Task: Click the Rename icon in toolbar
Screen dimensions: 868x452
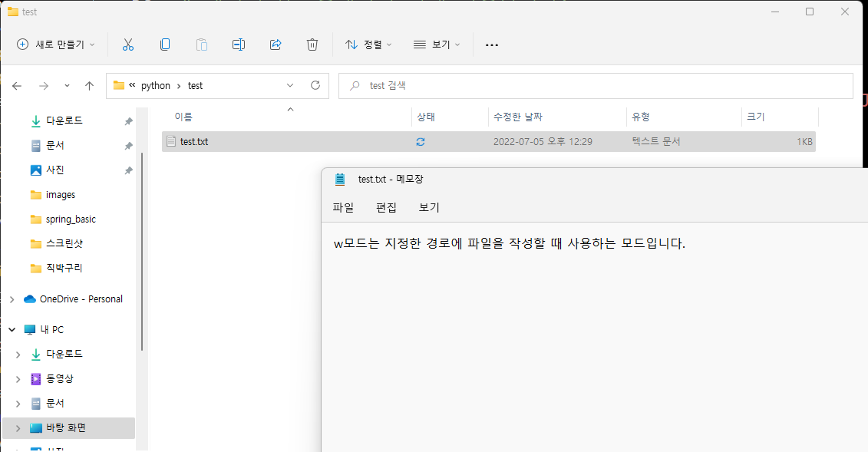Action: 239,45
